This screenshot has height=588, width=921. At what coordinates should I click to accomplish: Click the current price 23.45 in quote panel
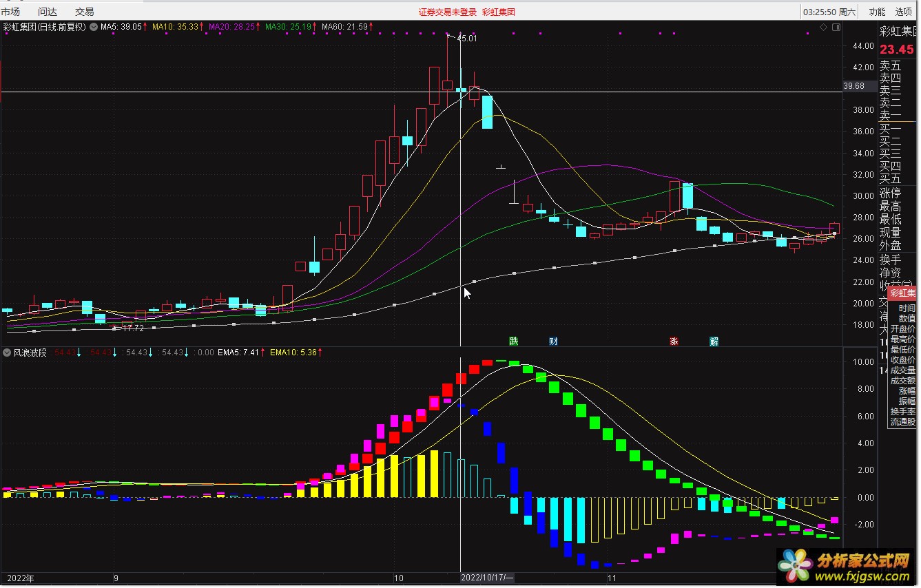point(897,49)
